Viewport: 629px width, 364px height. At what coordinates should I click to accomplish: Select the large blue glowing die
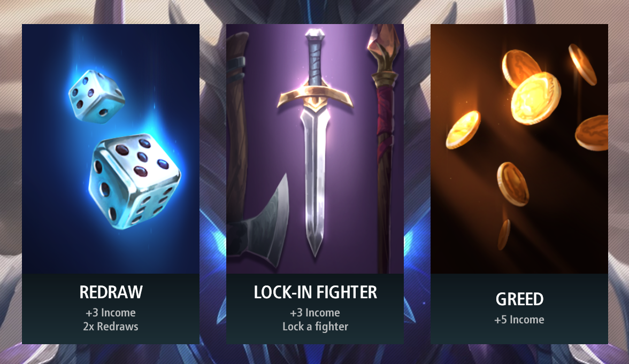(x=134, y=182)
